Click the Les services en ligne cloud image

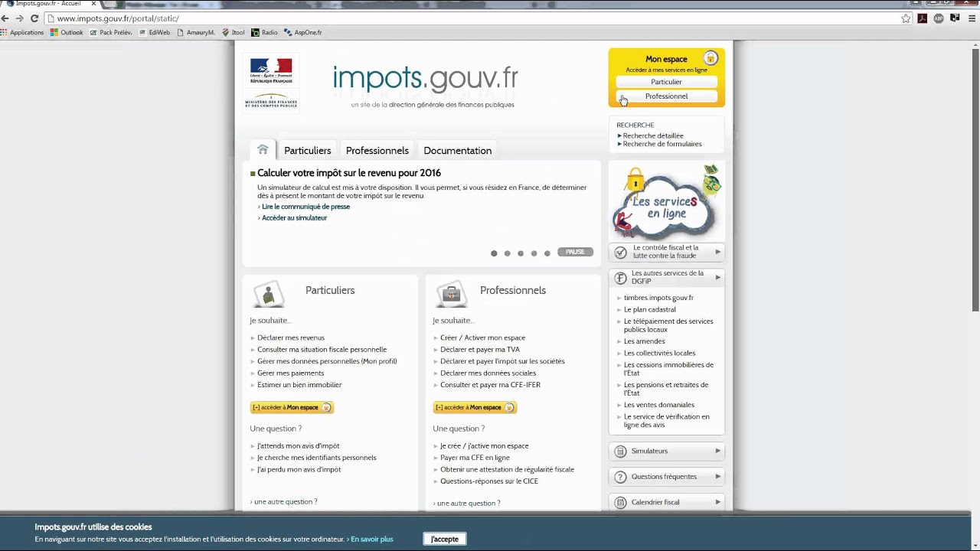(667, 202)
